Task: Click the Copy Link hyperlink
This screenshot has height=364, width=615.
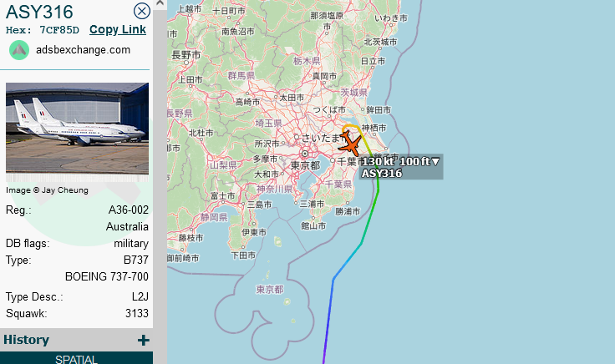Action: 118,30
